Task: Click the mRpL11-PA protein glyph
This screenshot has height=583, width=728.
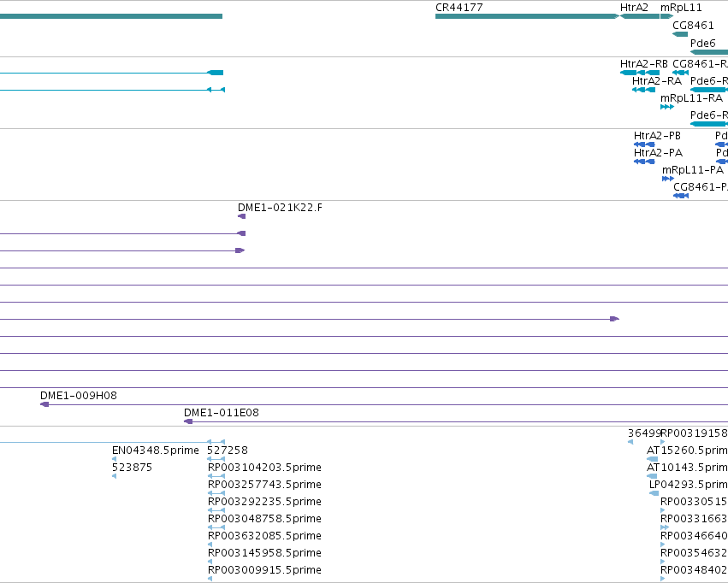Action: click(x=668, y=179)
